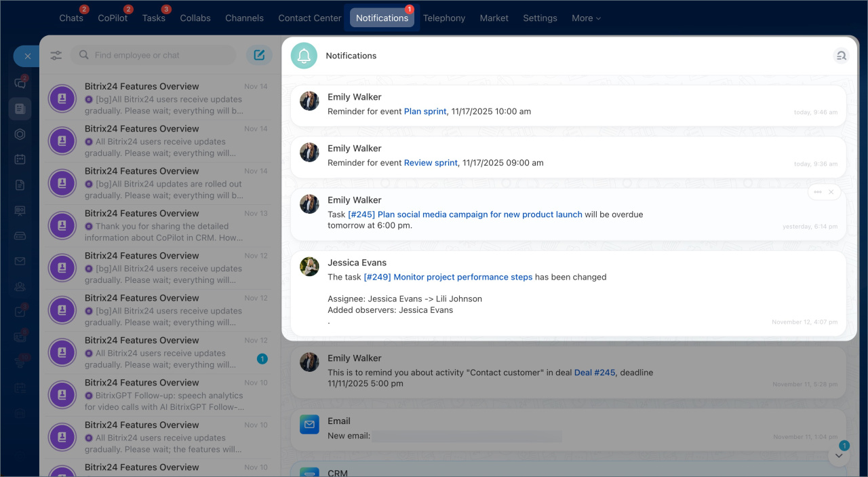Open the Plan sprint event link

(x=425, y=111)
